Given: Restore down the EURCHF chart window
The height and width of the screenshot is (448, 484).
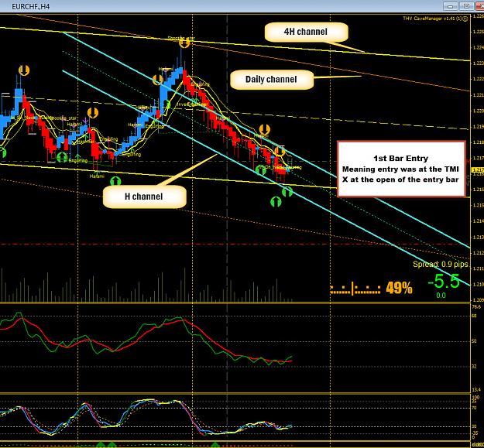Looking at the screenshot, I should pyautogui.click(x=466, y=6).
